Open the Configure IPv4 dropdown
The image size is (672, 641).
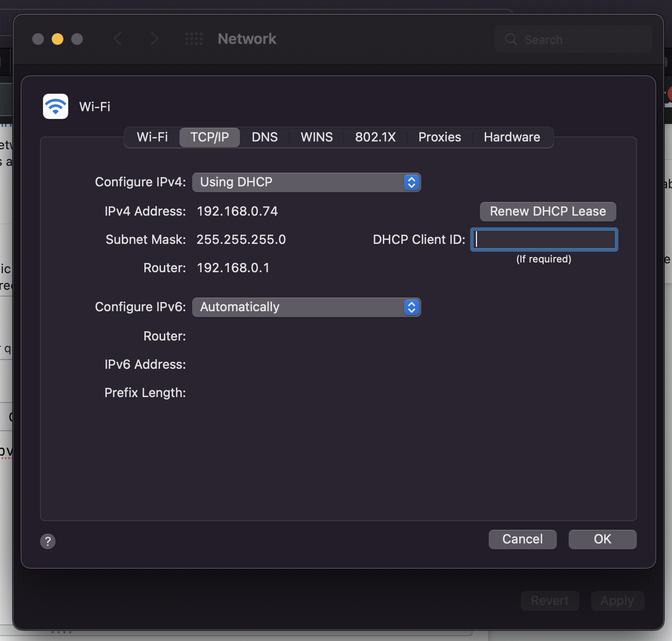tap(307, 182)
